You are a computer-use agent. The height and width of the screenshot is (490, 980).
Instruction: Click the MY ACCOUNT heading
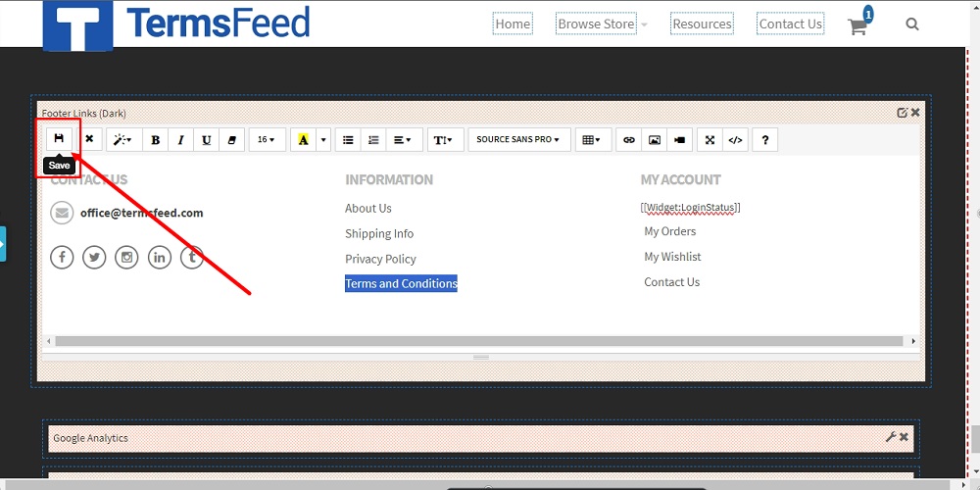coord(681,179)
